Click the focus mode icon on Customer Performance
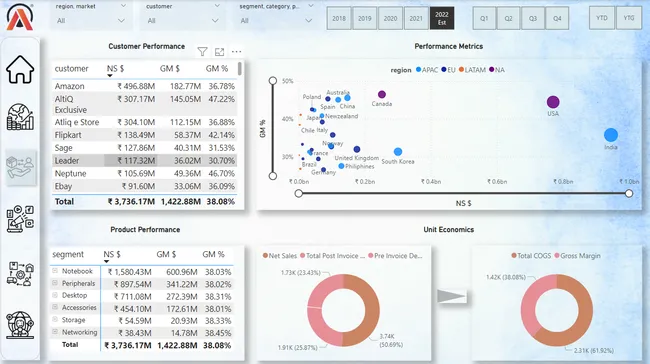The width and height of the screenshot is (650, 364). click(x=219, y=52)
